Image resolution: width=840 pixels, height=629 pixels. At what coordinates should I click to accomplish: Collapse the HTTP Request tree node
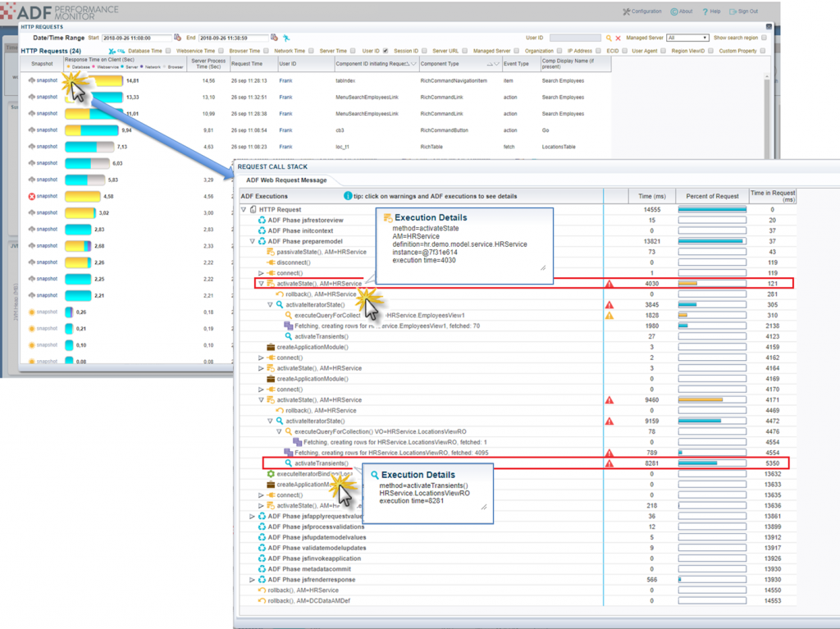244,210
